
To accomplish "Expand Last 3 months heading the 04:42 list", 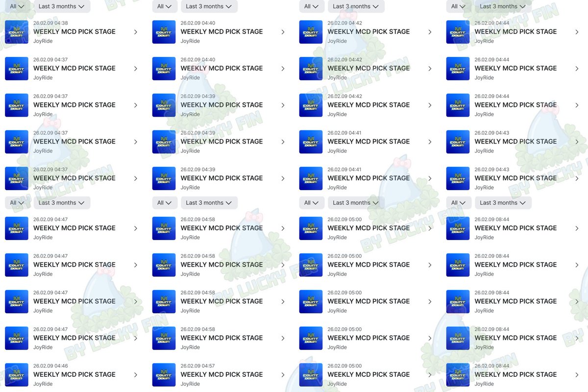I will [356, 6].
